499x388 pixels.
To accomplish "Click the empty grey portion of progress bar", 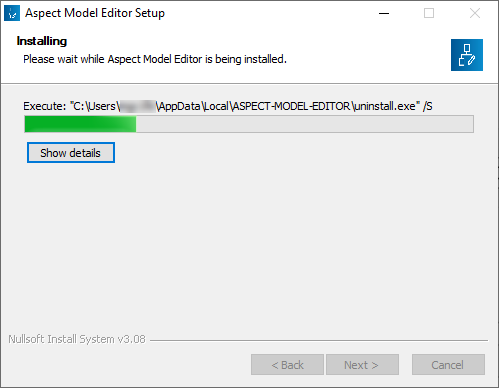I will tap(305, 124).
